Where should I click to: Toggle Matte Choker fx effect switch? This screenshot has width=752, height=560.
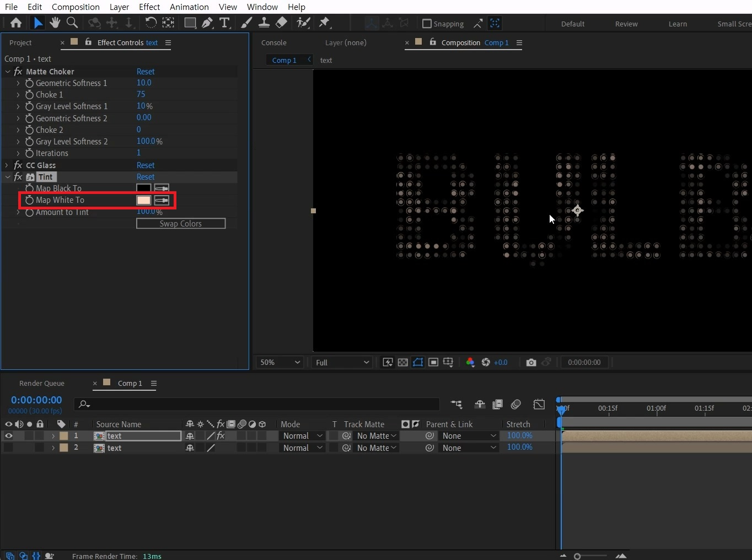18,72
